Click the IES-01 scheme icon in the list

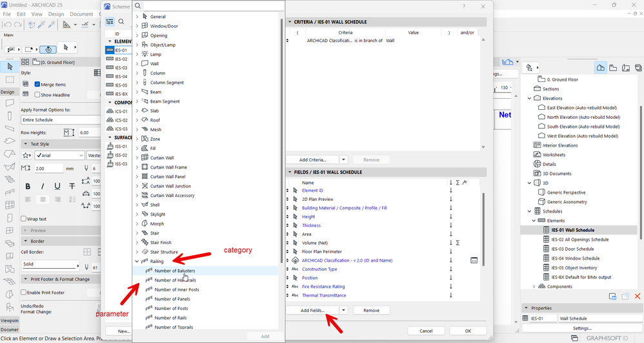[110, 50]
